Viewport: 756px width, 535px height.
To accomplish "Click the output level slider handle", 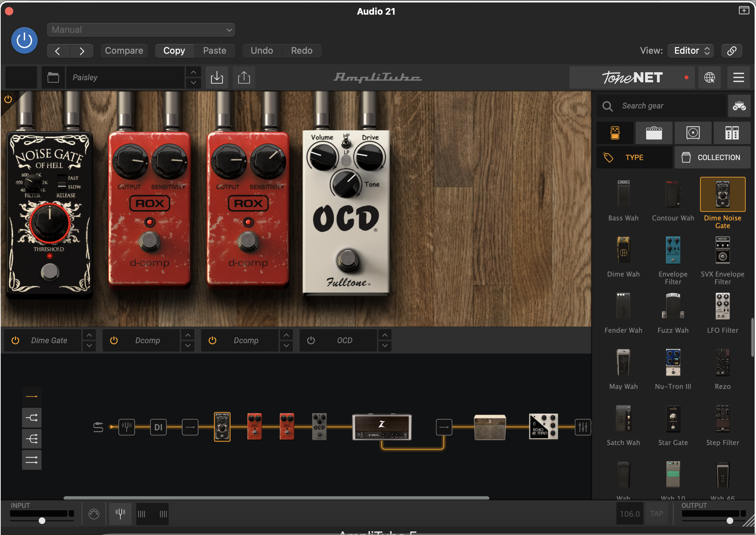I will pyautogui.click(x=730, y=521).
